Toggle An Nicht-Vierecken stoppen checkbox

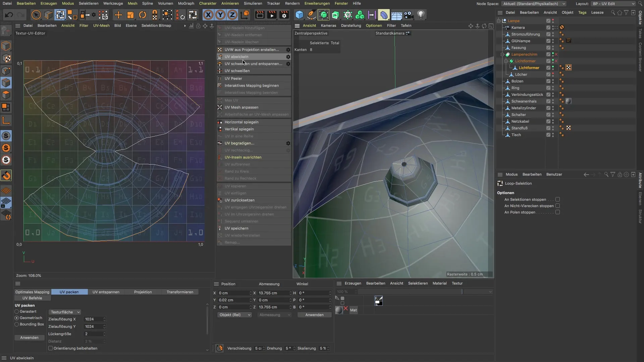click(557, 206)
